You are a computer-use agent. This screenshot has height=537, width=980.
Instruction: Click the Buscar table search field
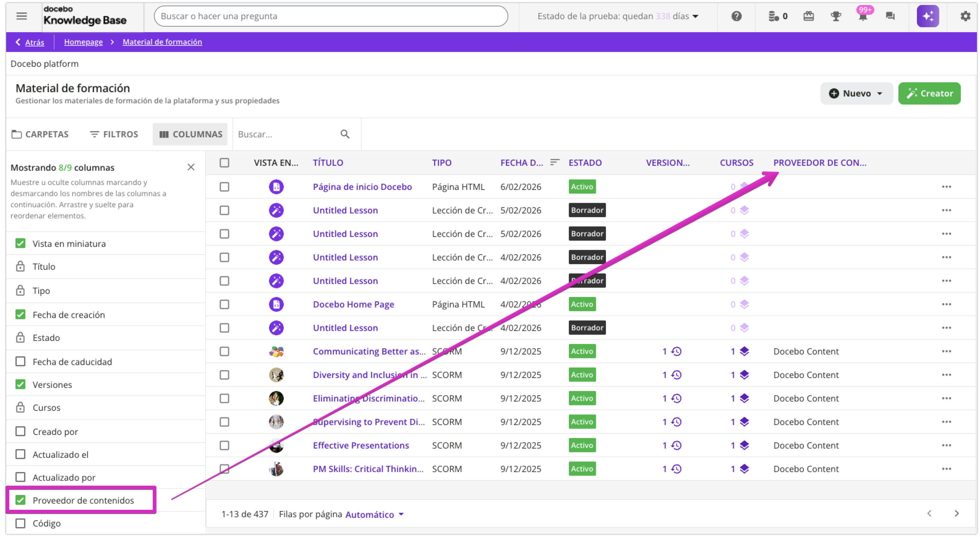point(285,134)
